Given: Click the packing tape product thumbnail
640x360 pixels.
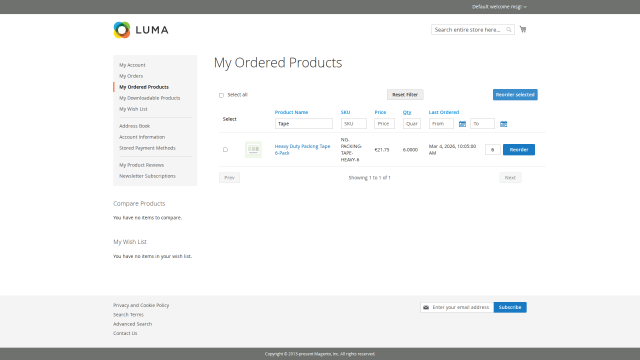Looking at the screenshot, I should pyautogui.click(x=253, y=149).
